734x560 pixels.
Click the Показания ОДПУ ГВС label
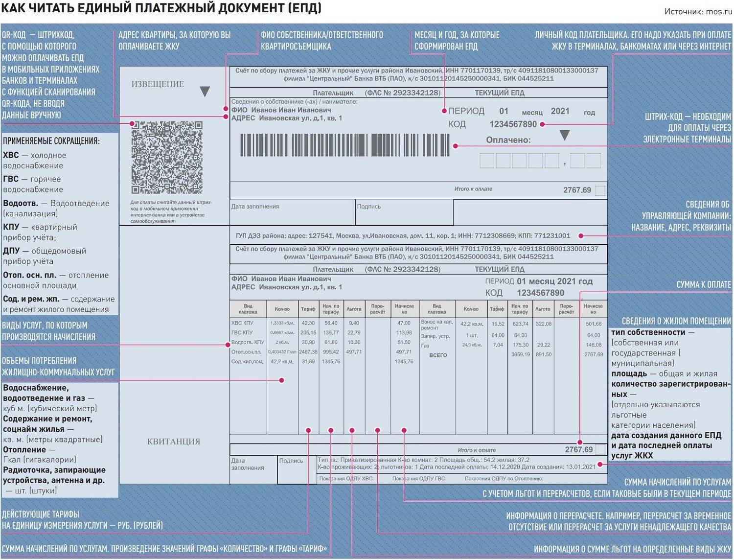(x=419, y=479)
